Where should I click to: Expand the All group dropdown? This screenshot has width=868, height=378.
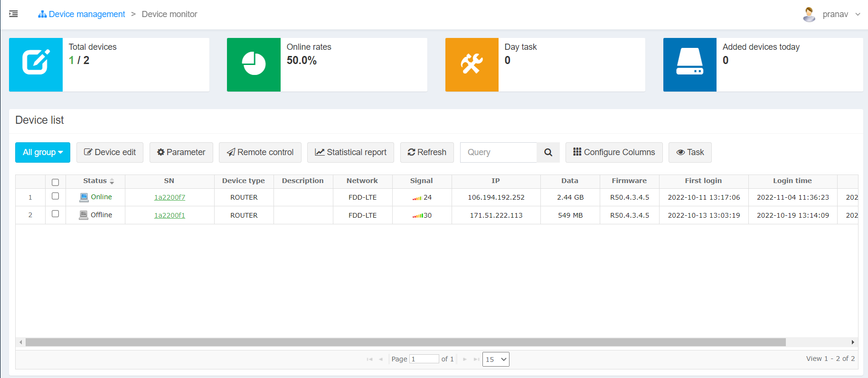click(x=43, y=152)
